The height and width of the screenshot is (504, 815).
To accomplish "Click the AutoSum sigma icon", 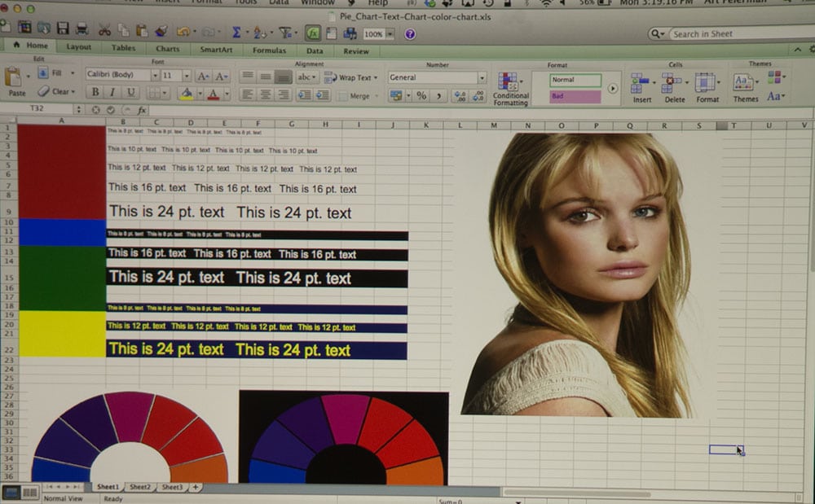I will (236, 33).
